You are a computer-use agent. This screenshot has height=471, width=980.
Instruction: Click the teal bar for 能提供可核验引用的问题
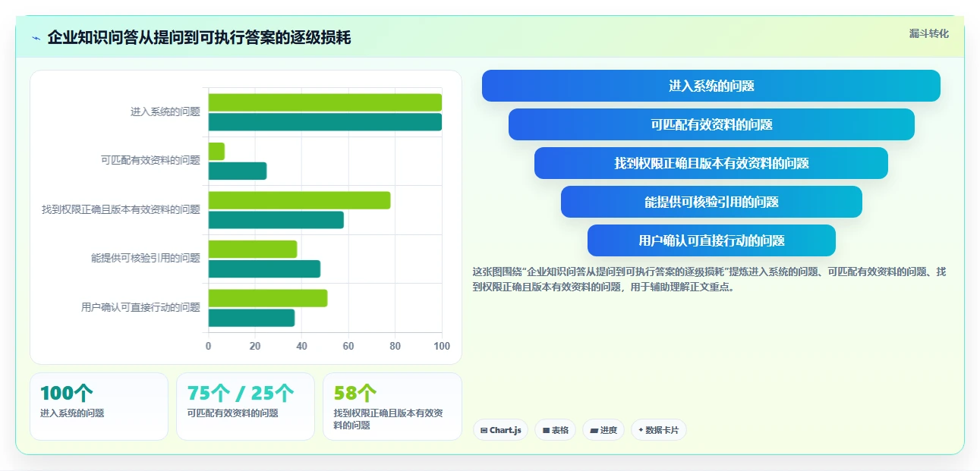264,268
